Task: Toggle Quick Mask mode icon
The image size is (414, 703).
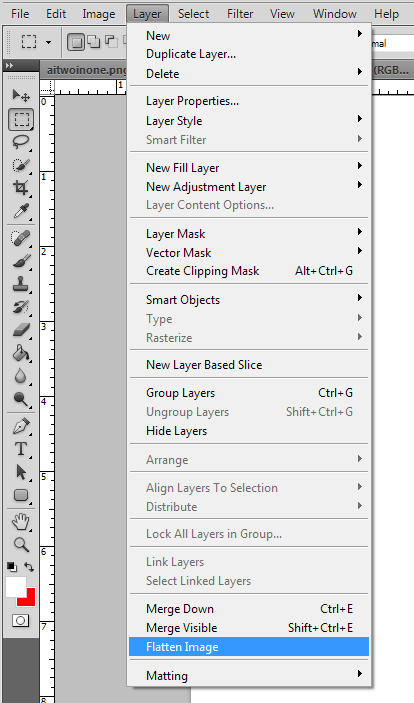Action: click(x=20, y=621)
